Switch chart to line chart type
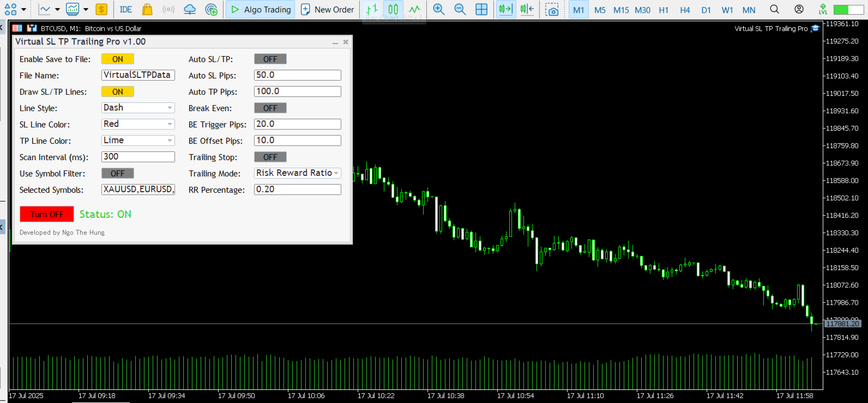 coord(415,9)
